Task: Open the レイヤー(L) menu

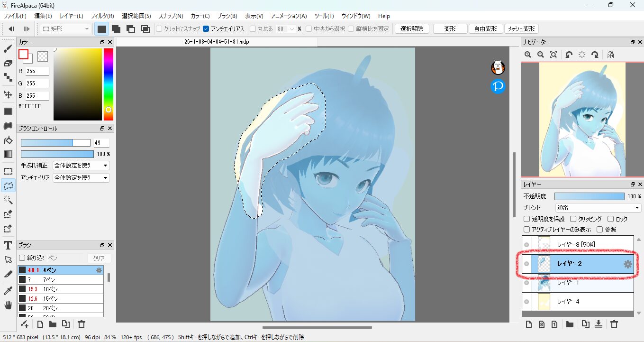Action: click(72, 16)
